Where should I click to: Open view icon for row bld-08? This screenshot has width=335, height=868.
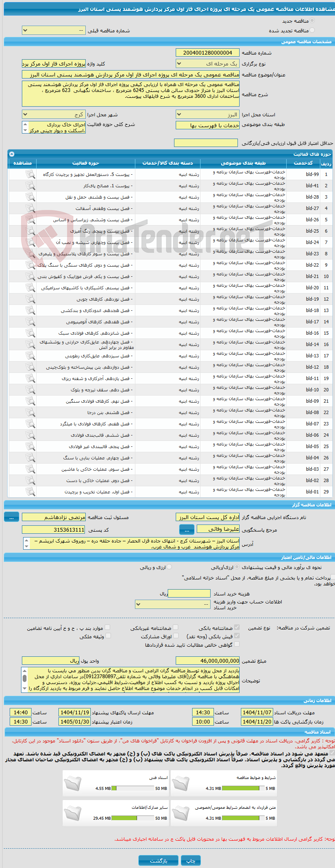30,412
